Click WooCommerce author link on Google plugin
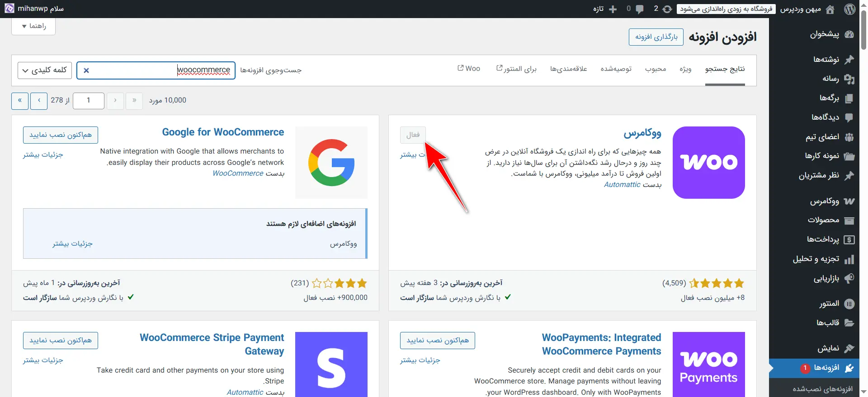 pos(238,173)
